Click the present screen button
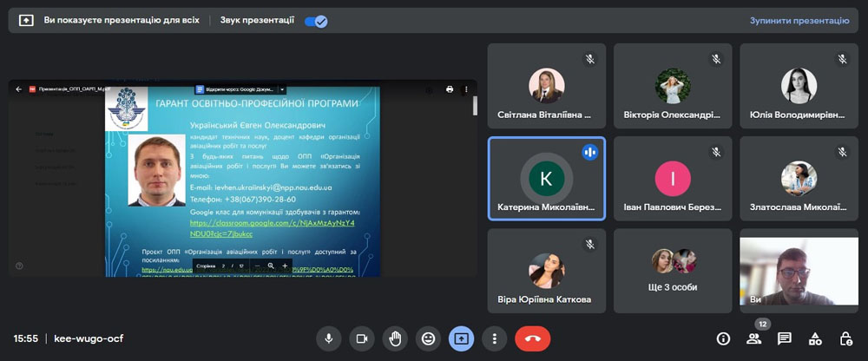 point(461,338)
